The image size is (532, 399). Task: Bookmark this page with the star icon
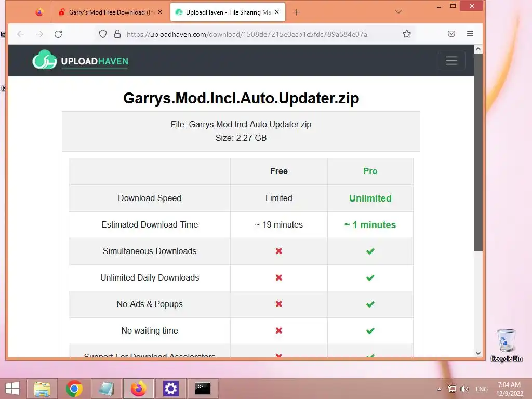point(407,34)
